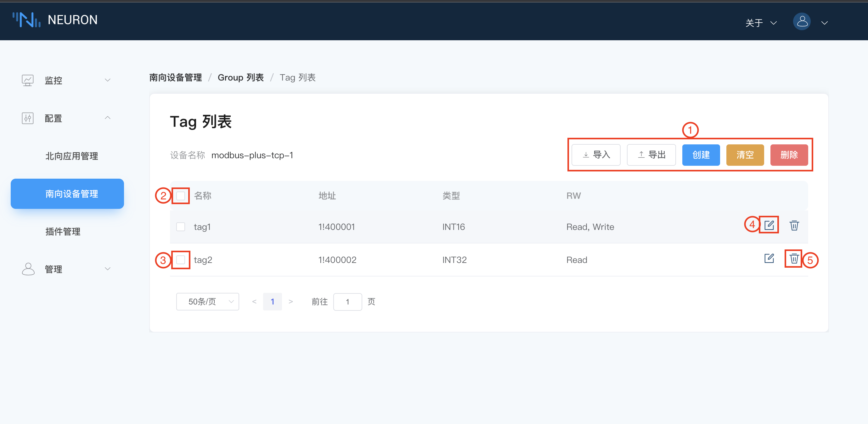Image resolution: width=868 pixels, height=424 pixels.
Task: Click the tag2 name cell
Action: (203, 260)
